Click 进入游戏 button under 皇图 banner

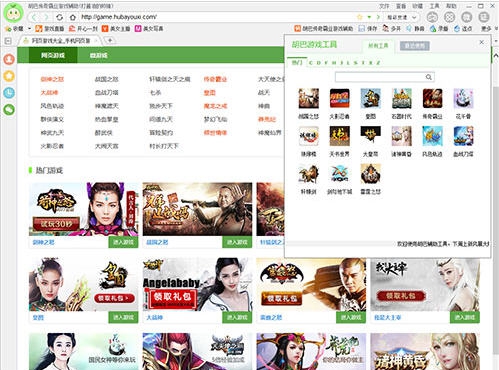[x=123, y=317]
